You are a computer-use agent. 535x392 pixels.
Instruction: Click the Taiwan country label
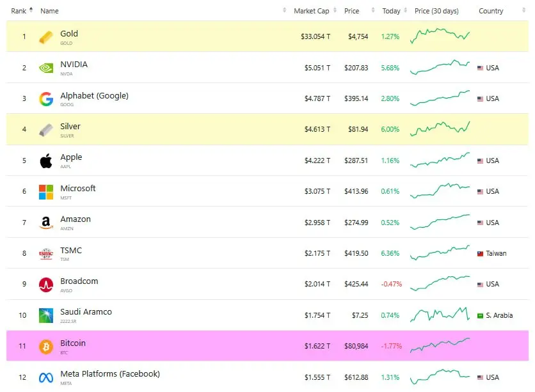click(496, 254)
